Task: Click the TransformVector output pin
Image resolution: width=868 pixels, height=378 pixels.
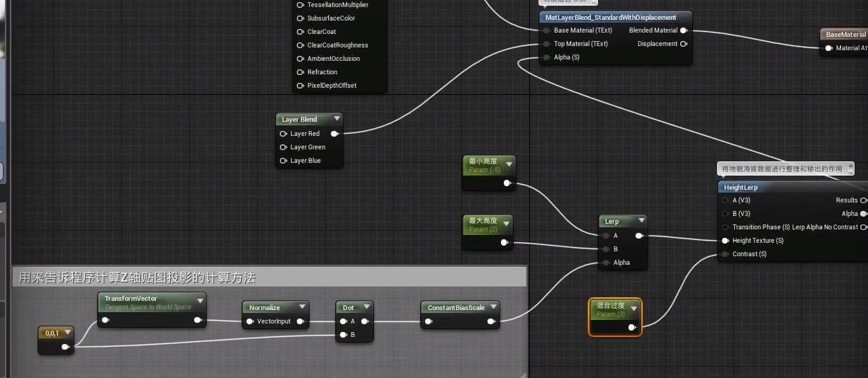Action: [198, 320]
